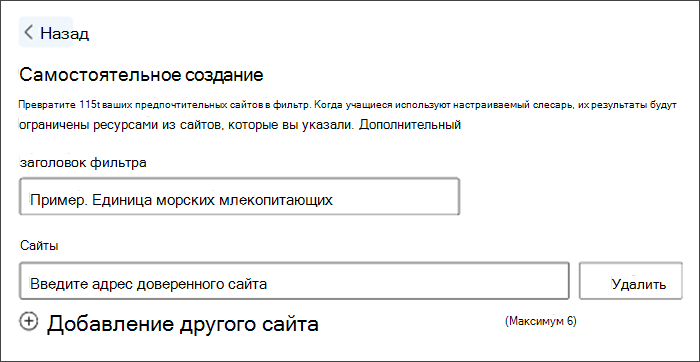
Task: Go back using the Назад button
Action: tap(46, 32)
